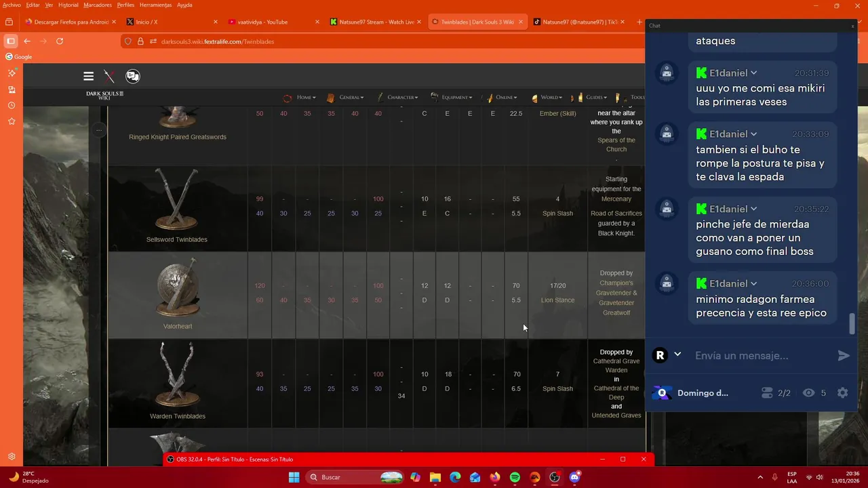Screen dimensions: 868x488
Task: Open the synced tabs icon in sidebar
Action: tap(12, 89)
